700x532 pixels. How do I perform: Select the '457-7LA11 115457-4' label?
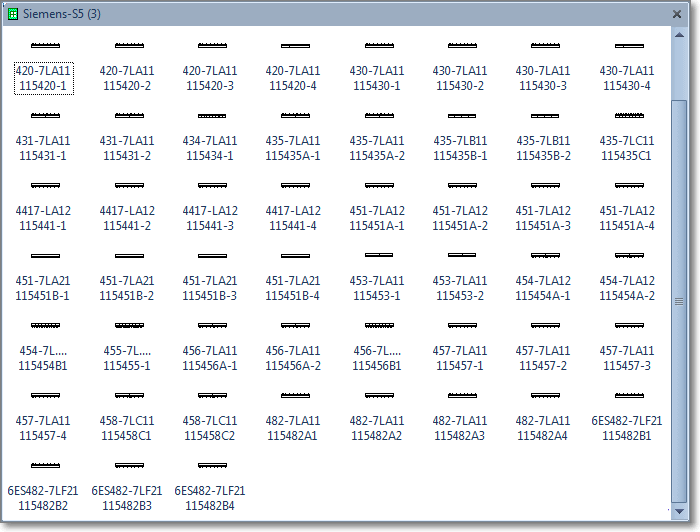(x=43, y=428)
